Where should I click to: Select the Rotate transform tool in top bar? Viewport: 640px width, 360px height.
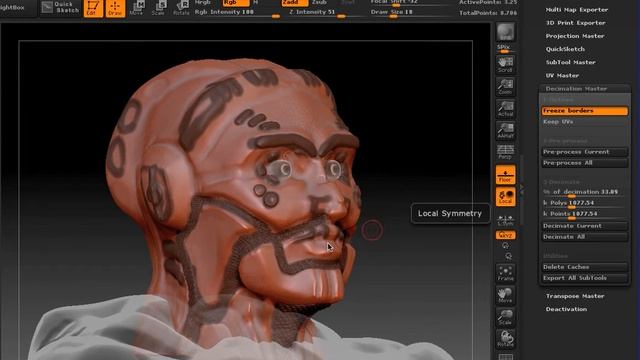coord(181,8)
